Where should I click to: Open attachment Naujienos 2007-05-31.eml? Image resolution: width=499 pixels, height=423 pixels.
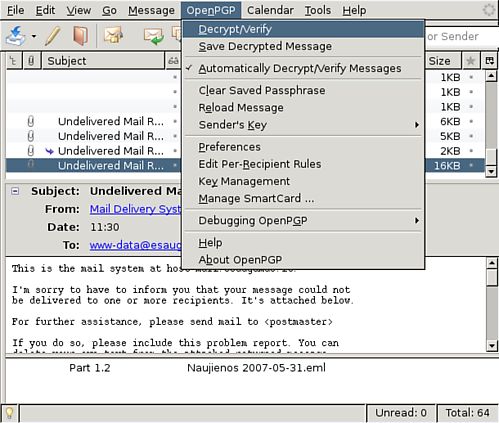tap(256, 368)
